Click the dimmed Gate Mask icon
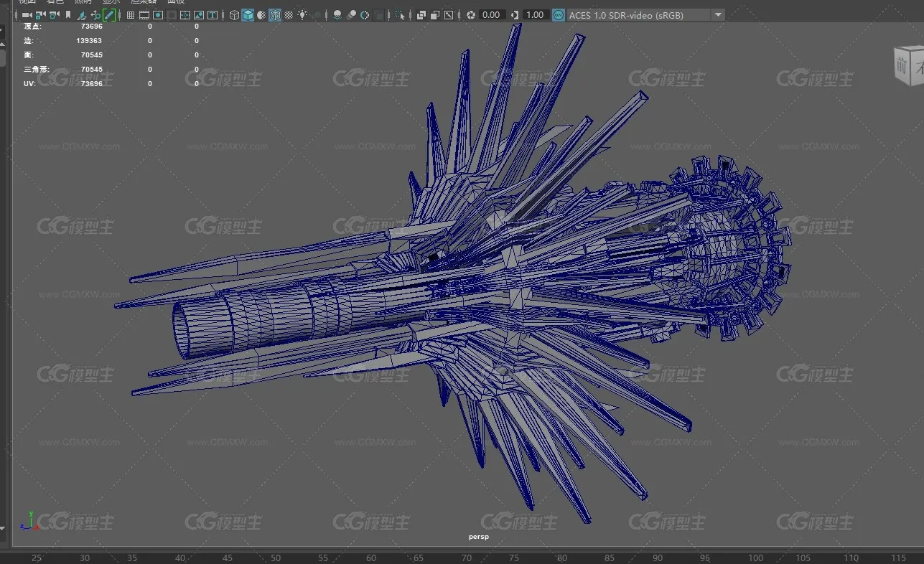Screen dimensions: 924x564 (x=172, y=14)
